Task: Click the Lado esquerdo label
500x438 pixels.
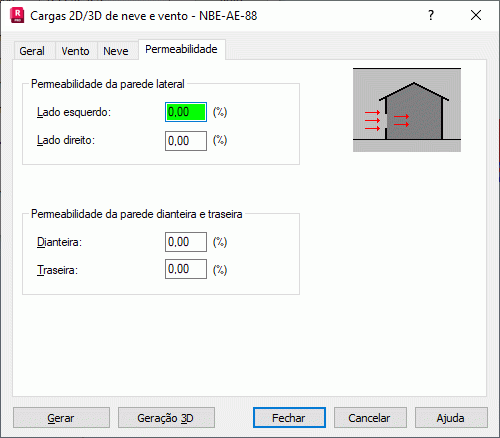Action: pos(74,112)
